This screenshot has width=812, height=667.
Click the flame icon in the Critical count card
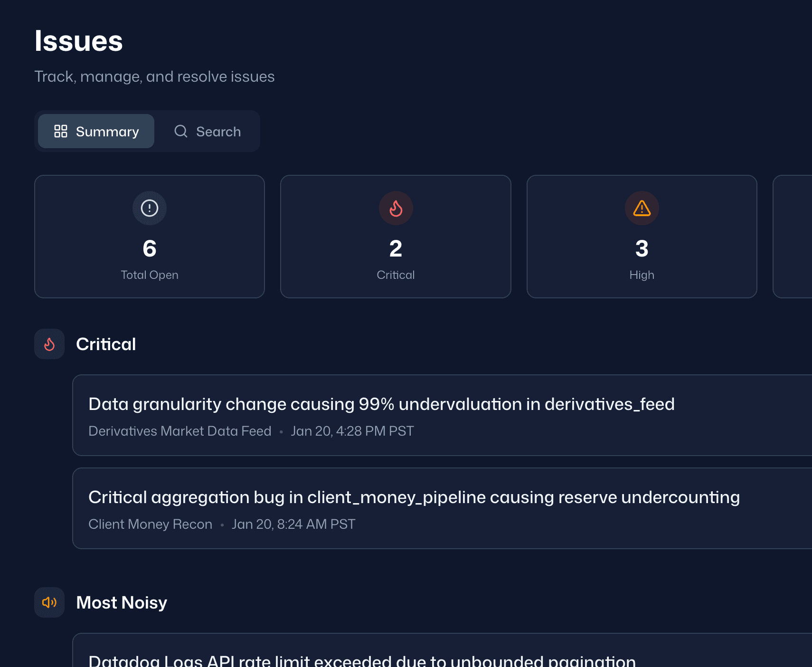tap(396, 208)
